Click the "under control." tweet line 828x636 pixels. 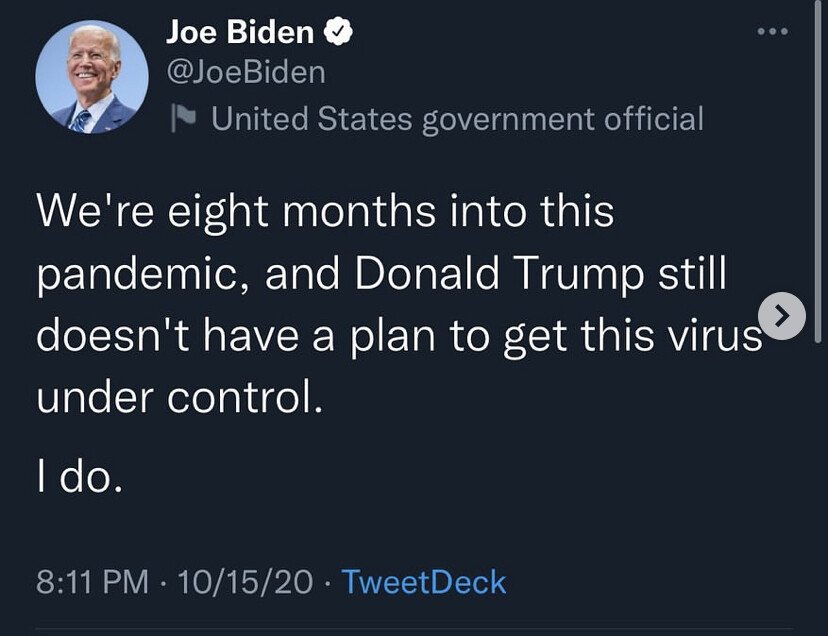pyautogui.click(x=180, y=398)
